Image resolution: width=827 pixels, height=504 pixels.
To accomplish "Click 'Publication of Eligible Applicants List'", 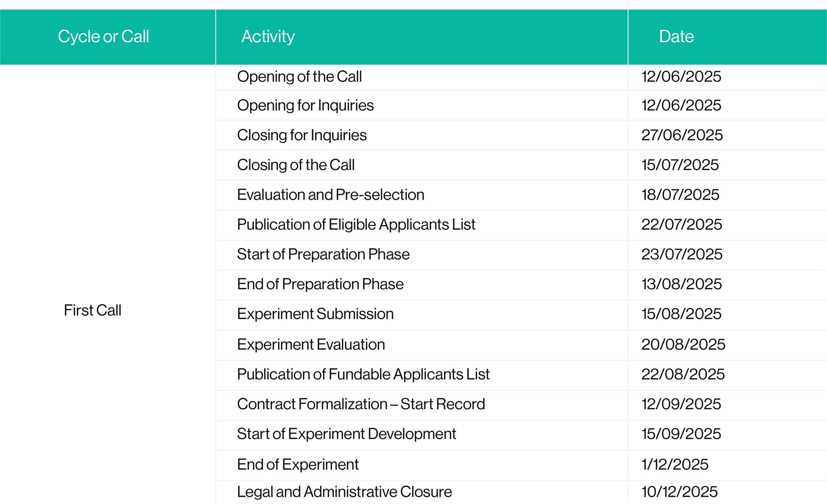I will coord(356,224).
